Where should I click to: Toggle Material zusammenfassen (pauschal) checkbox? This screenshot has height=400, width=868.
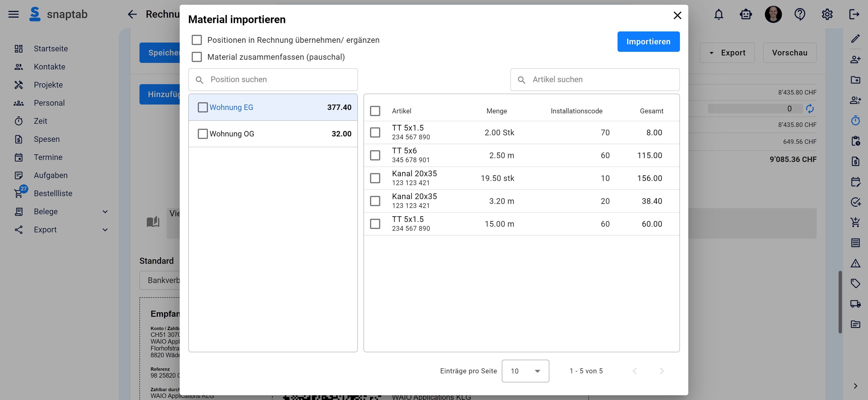pos(197,57)
